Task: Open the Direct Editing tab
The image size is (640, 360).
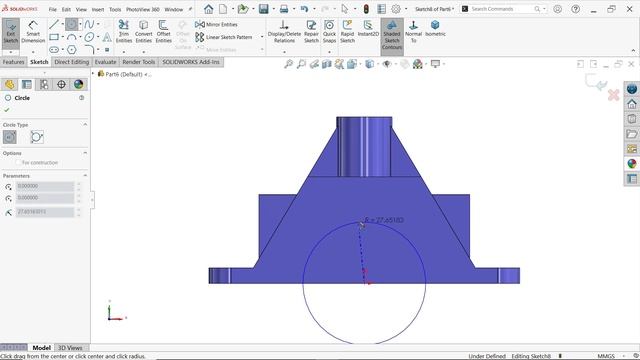Action: pos(71,62)
